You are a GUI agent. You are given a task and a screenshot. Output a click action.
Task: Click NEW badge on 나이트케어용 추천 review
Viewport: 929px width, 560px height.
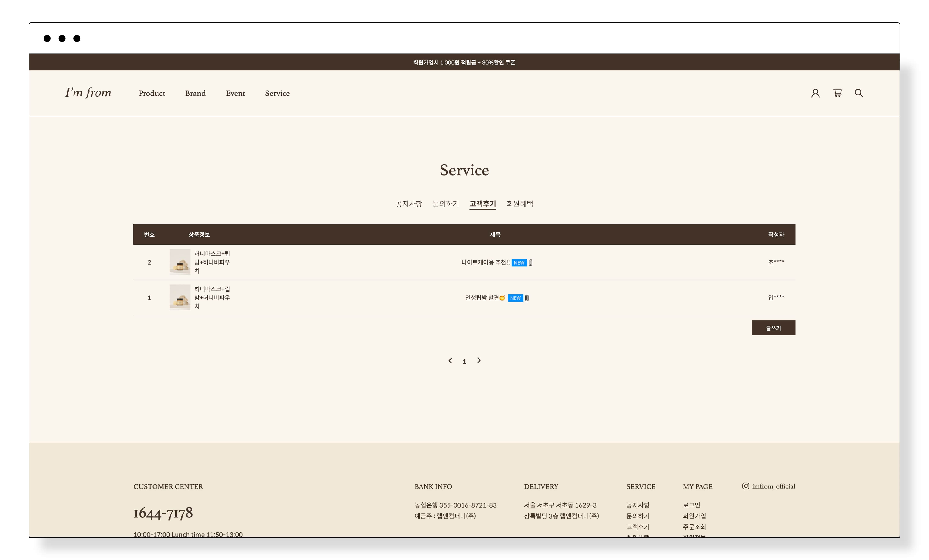[519, 263]
